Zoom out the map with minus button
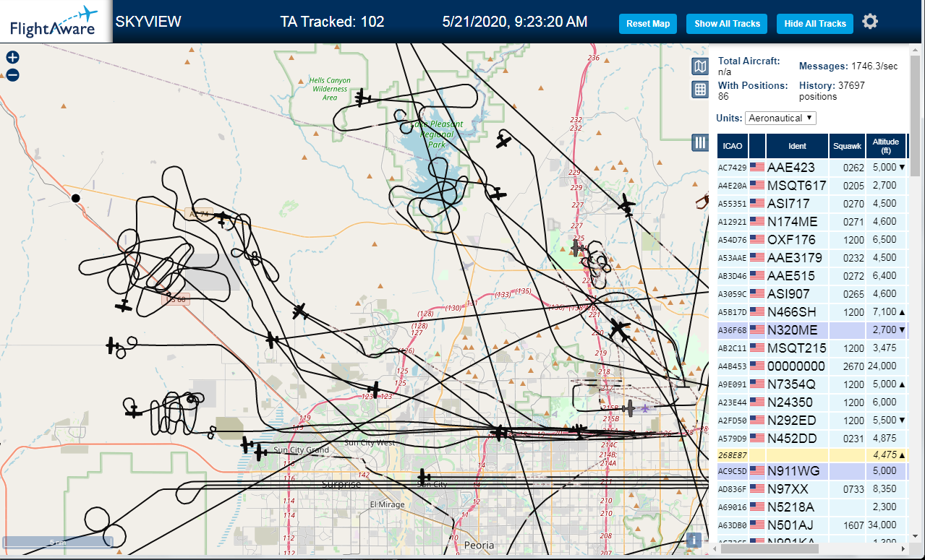 point(12,74)
